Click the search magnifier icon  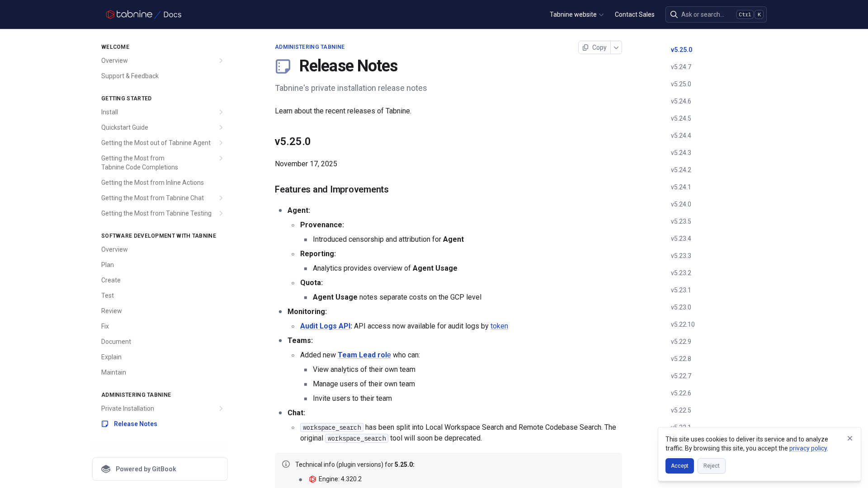674,14
